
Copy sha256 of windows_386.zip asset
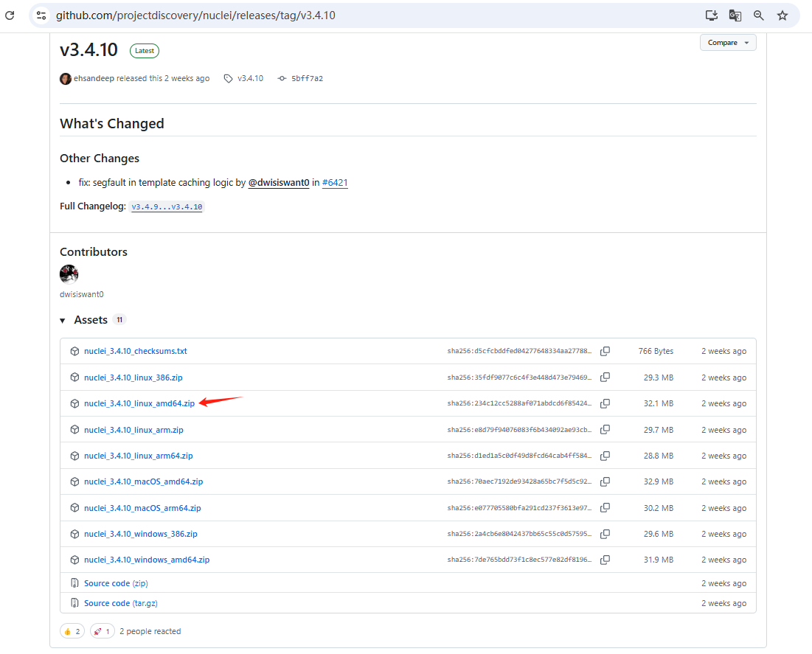click(605, 534)
